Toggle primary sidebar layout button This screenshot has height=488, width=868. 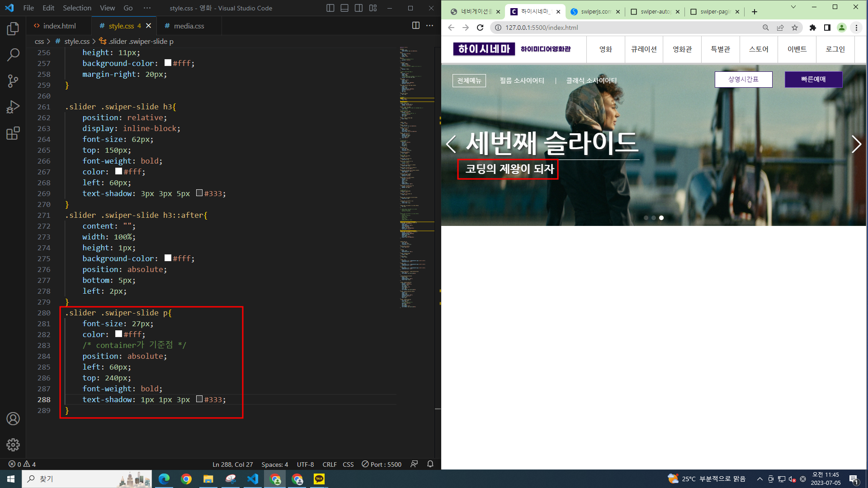(330, 8)
